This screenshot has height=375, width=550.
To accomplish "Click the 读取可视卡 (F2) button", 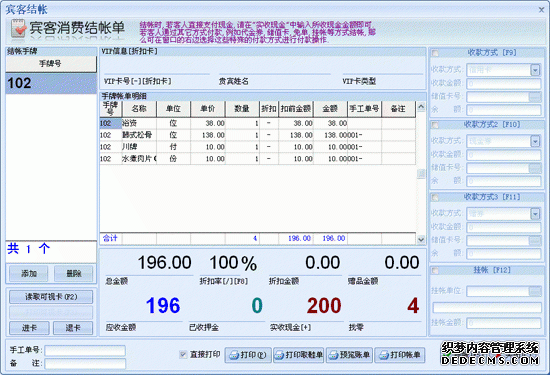I will [x=51, y=297].
